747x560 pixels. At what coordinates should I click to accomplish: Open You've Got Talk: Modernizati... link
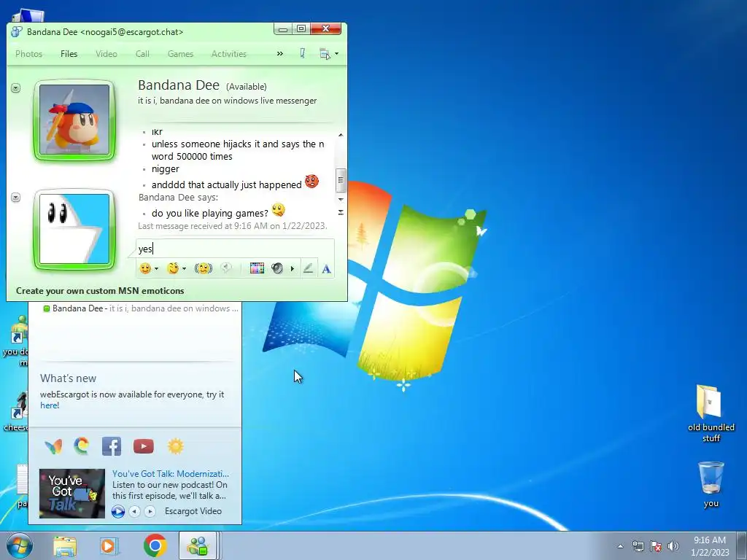pyautogui.click(x=171, y=474)
